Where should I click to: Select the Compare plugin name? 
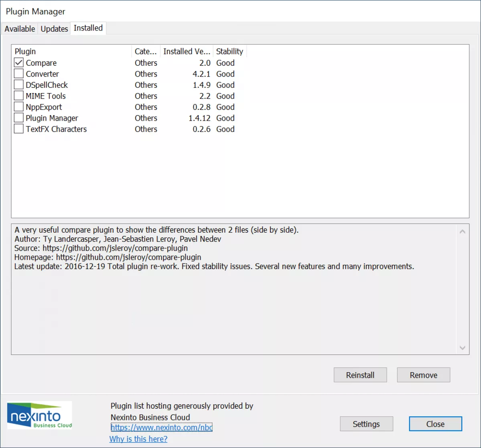(41, 63)
